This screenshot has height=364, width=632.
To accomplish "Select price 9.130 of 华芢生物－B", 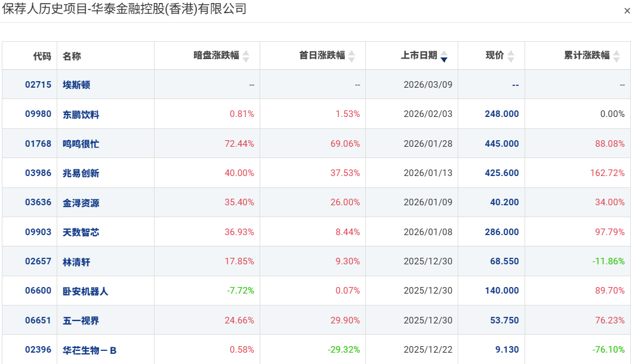I will coord(507,350).
